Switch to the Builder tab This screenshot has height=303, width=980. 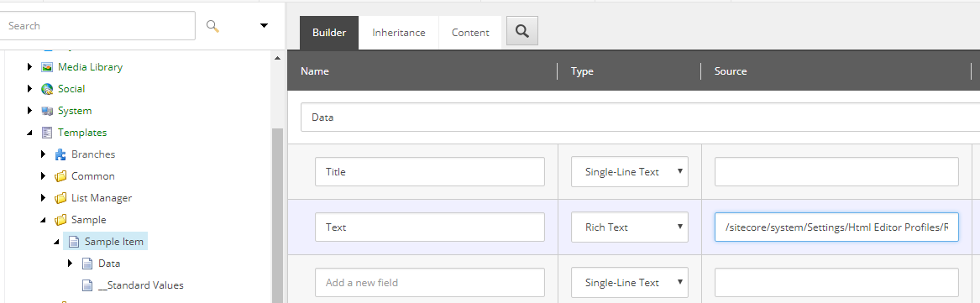[328, 33]
